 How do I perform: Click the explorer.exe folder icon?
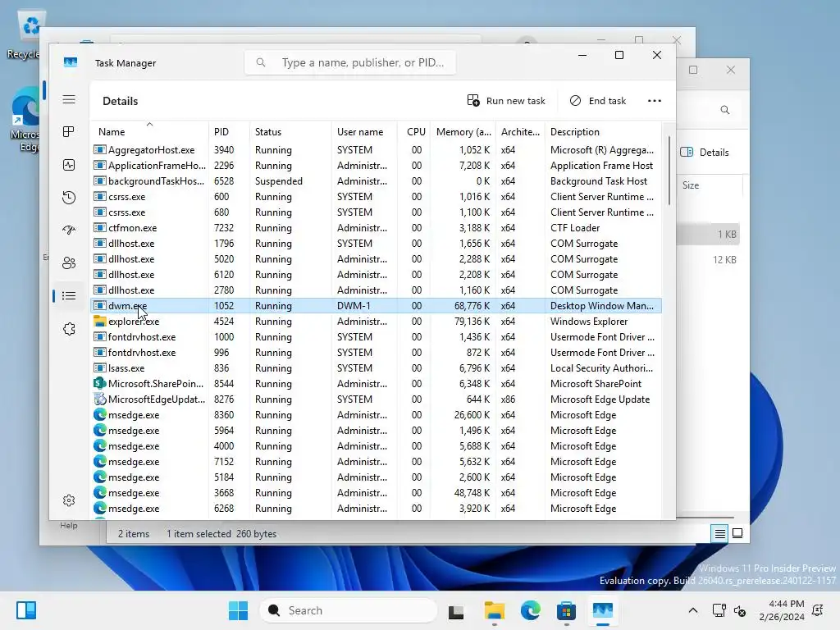[x=99, y=321]
